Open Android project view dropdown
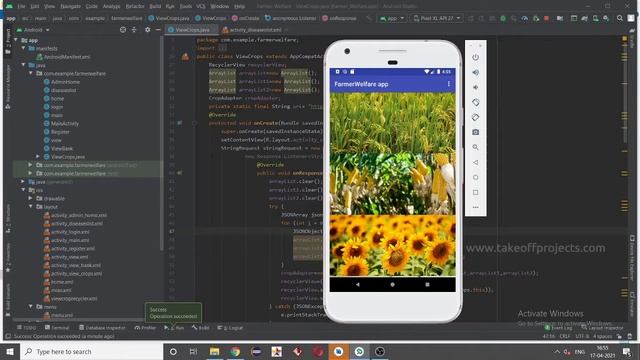 point(33,30)
